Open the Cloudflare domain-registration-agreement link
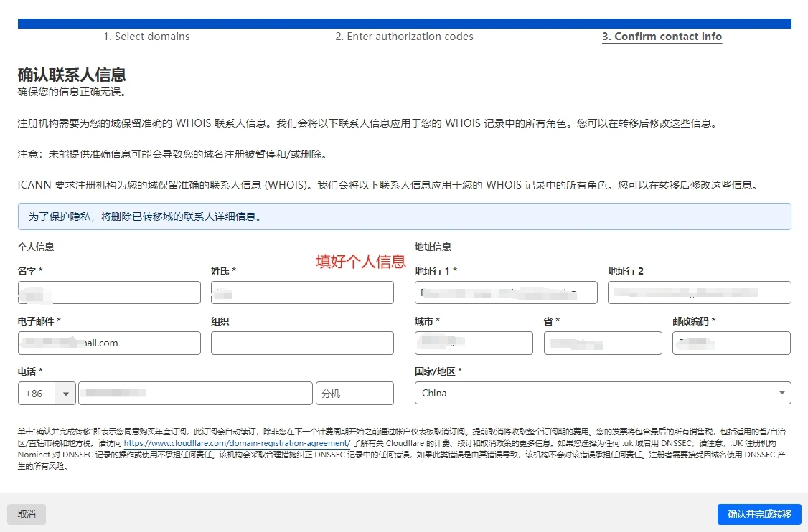Viewport: 808px width, 532px height. pos(237,443)
